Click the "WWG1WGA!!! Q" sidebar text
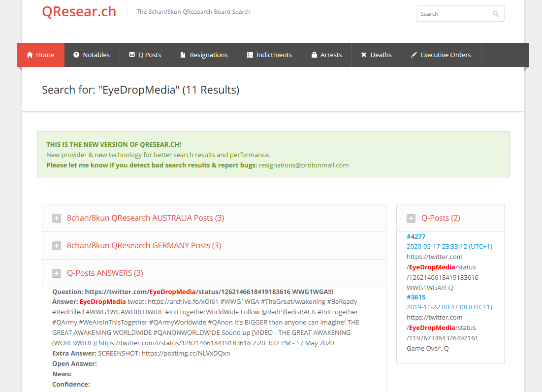The image size is (542, 392). click(430, 288)
